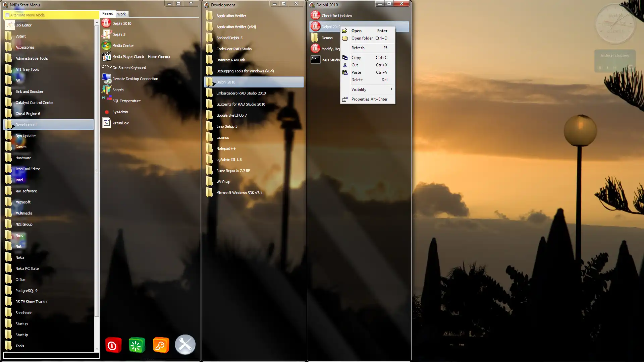Select Refresh from context menu
The width and height of the screenshot is (644, 362).
368,48
